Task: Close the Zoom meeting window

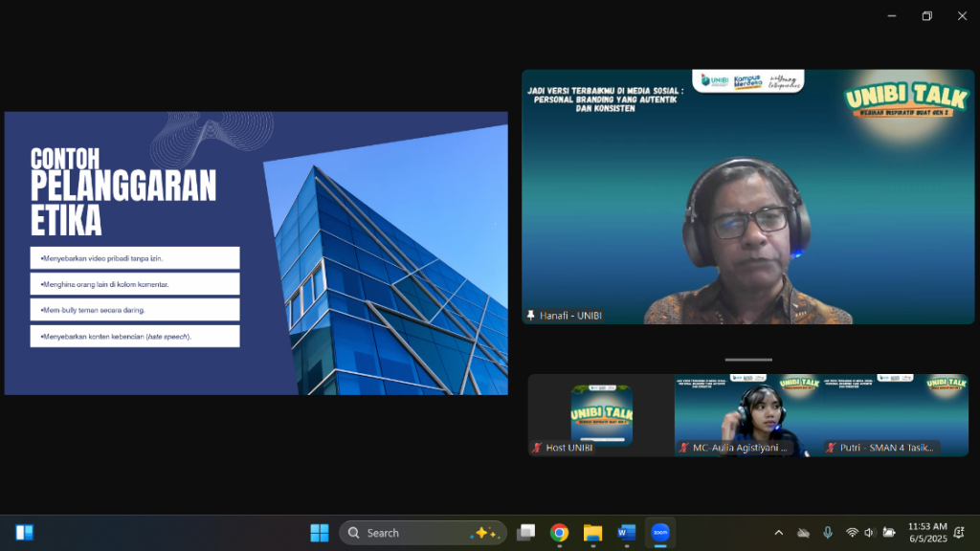Action: [963, 16]
